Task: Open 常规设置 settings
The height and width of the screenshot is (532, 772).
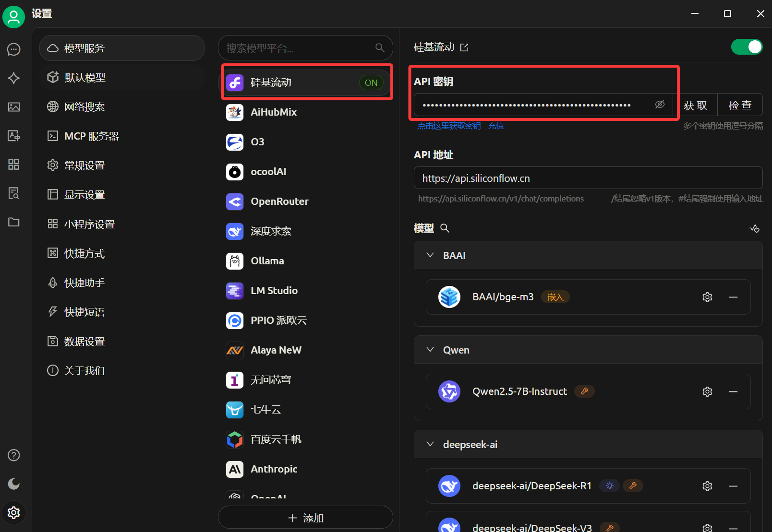Action: tap(122, 165)
